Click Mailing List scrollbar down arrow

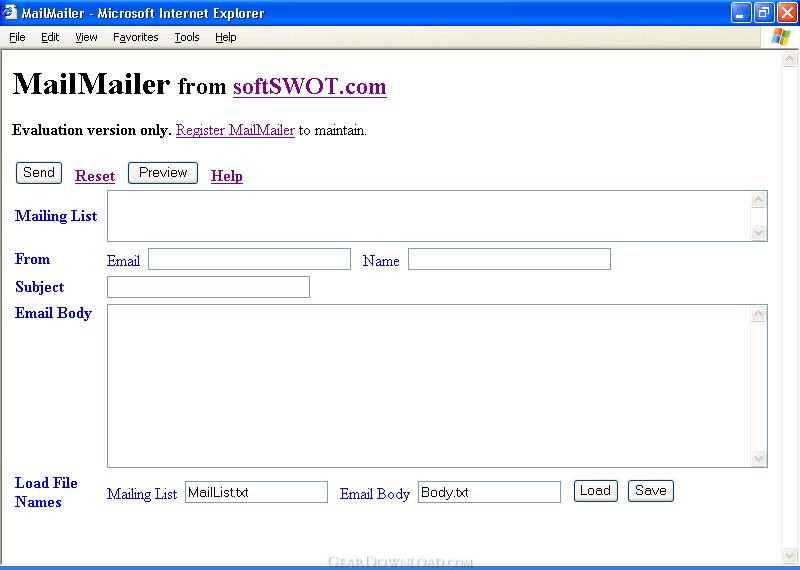pyautogui.click(x=758, y=233)
